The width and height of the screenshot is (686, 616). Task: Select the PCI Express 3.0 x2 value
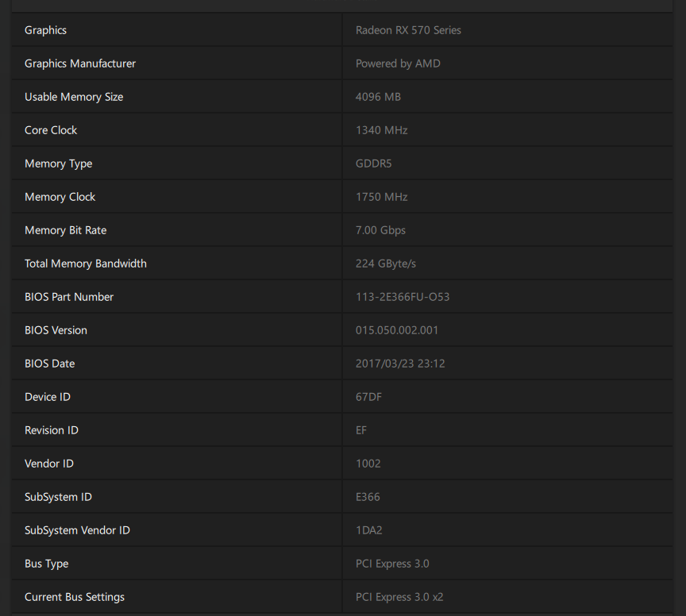click(x=399, y=597)
